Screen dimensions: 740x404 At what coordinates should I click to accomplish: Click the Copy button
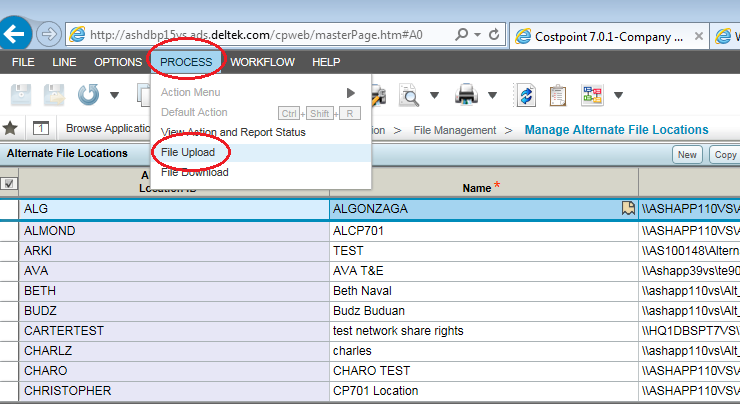(725, 155)
